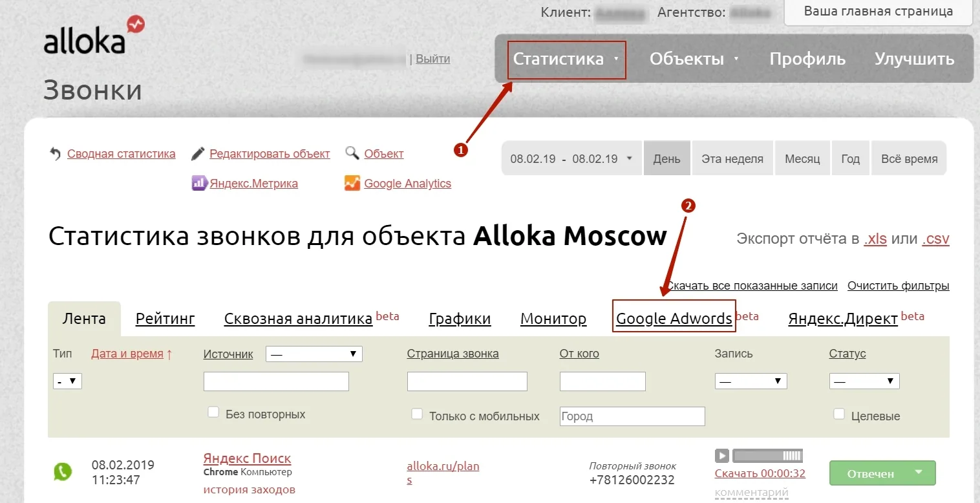
Task: Seek within the call recording progress bar
Action: pos(767,456)
